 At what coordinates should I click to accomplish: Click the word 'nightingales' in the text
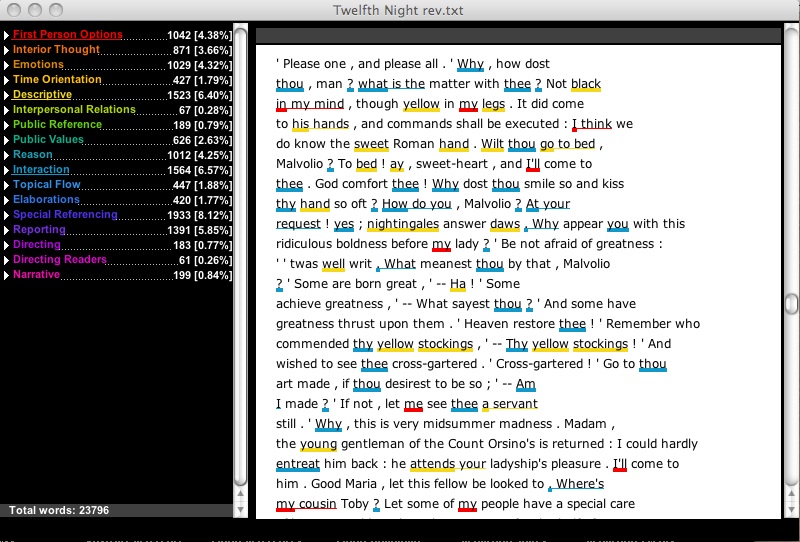tap(403, 224)
